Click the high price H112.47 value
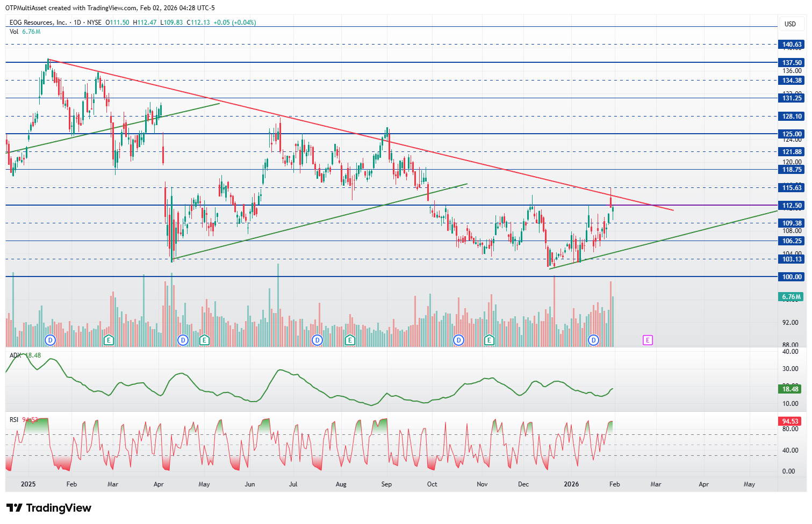 pos(145,23)
